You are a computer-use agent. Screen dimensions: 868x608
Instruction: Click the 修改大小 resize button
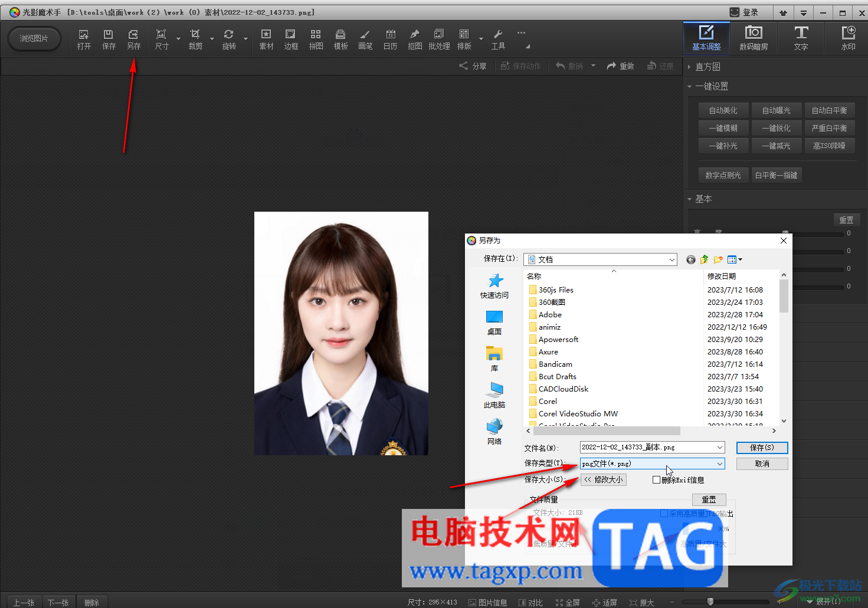(604, 480)
